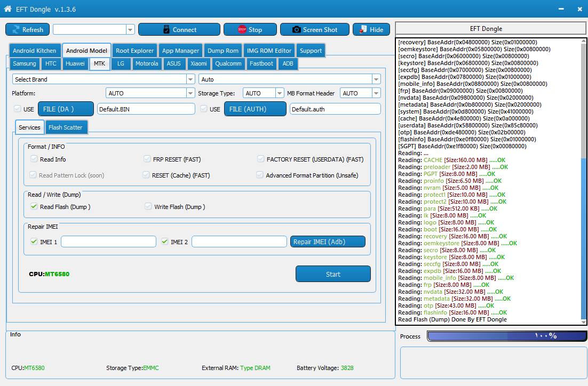The width and height of the screenshot is (588, 386).
Task: Open the Storage Type dropdown
Action: pyautogui.click(x=280, y=93)
